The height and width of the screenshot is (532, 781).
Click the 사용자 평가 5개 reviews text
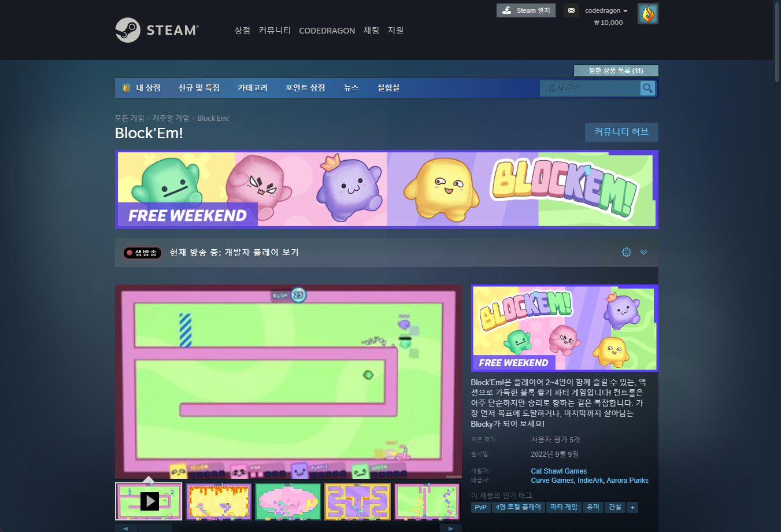[x=556, y=439]
